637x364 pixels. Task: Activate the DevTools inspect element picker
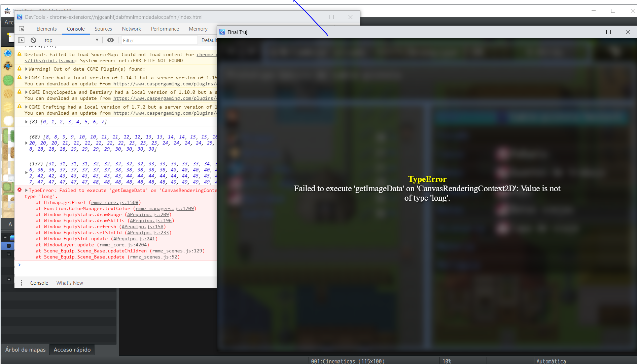click(x=22, y=29)
